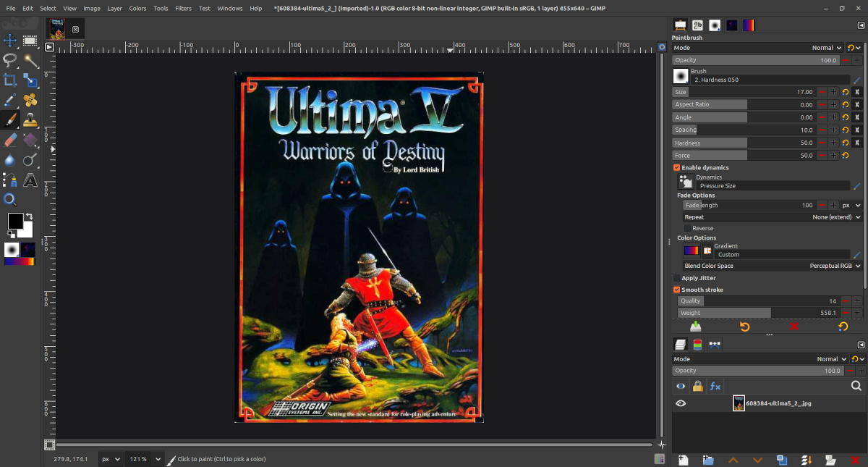Choose the Color Picker eyedropper tool
Image resolution: width=868 pixels, height=467 pixels.
10,100
